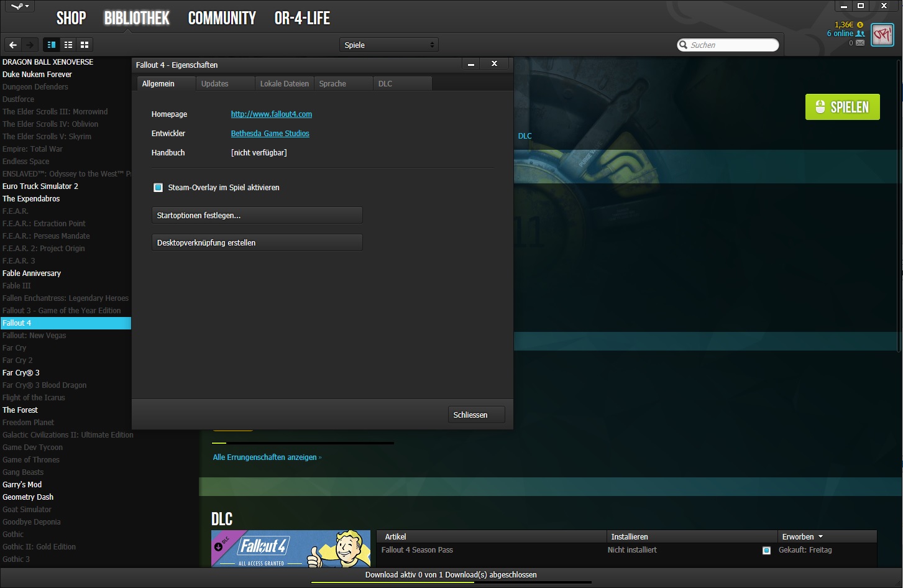Screen dimensions: 903x588
Task: Switch to the DLC tab in dialog
Action: tap(402, 83)
